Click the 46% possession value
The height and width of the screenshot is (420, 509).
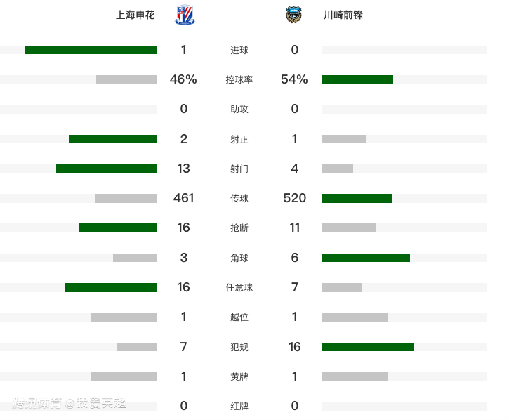point(183,79)
